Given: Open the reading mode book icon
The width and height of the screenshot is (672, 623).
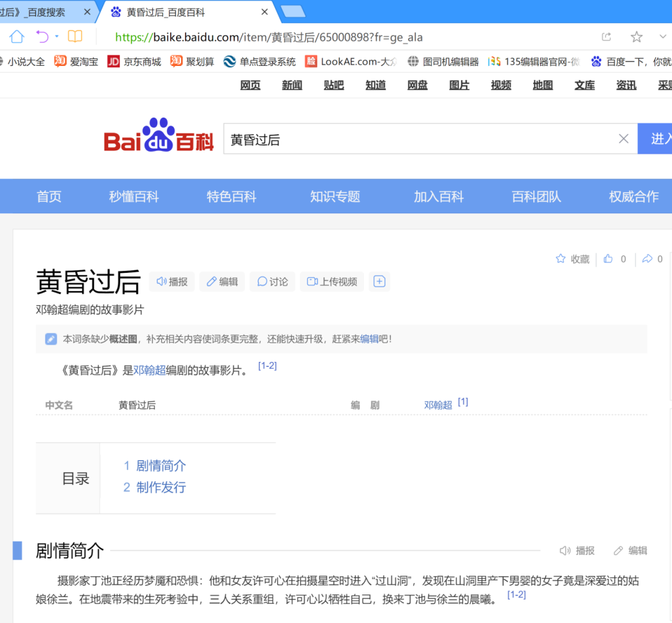Looking at the screenshot, I should click(75, 37).
